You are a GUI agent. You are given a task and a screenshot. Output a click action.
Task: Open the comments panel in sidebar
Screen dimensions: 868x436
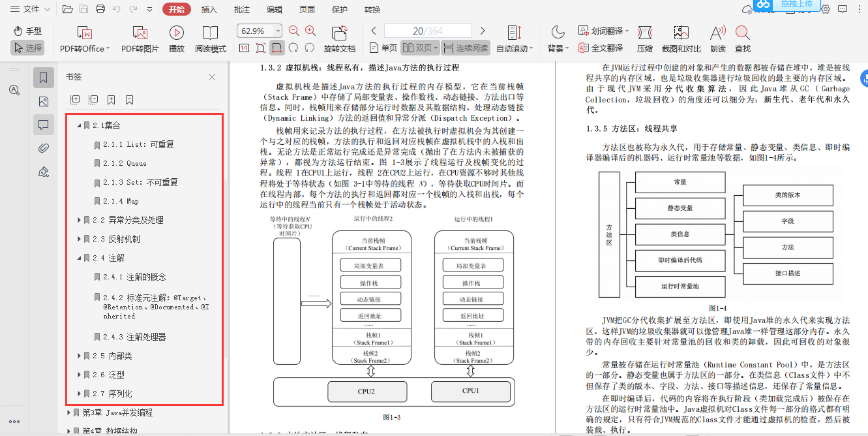[x=44, y=124]
